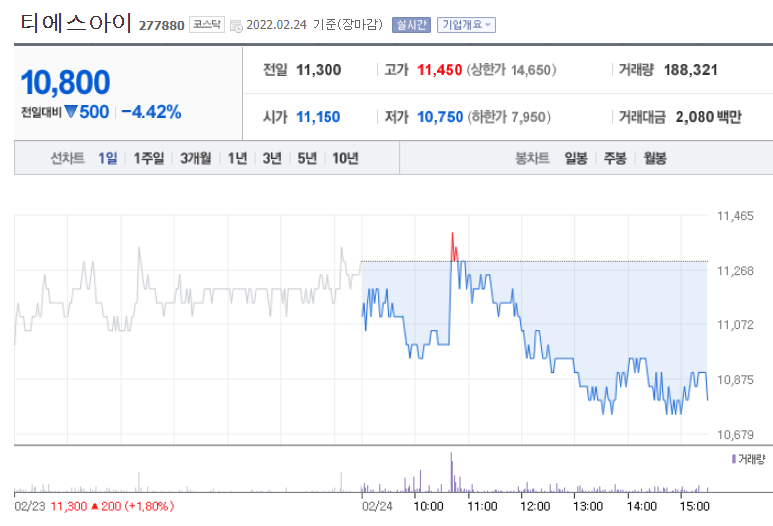Click the tallest volume bar spike
This screenshot has width=773, height=526.
click(451, 472)
